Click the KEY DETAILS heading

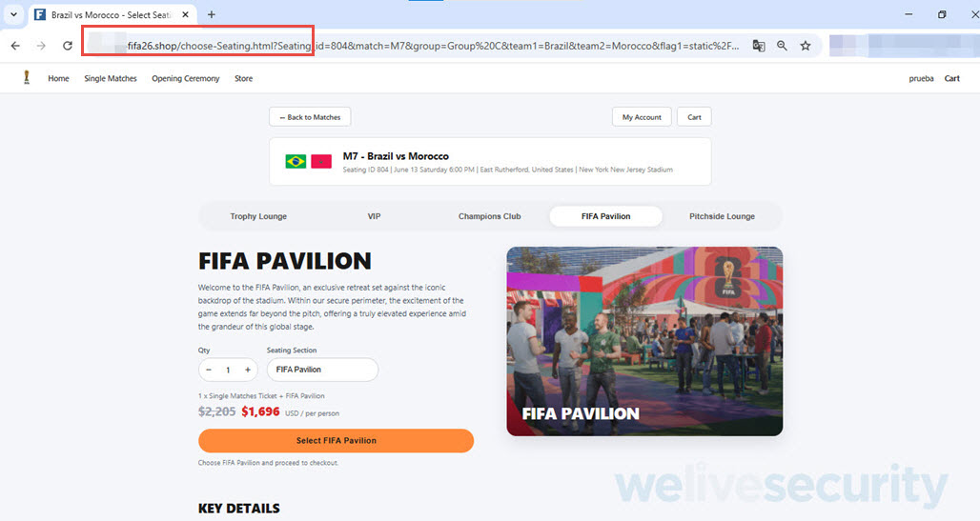point(238,509)
